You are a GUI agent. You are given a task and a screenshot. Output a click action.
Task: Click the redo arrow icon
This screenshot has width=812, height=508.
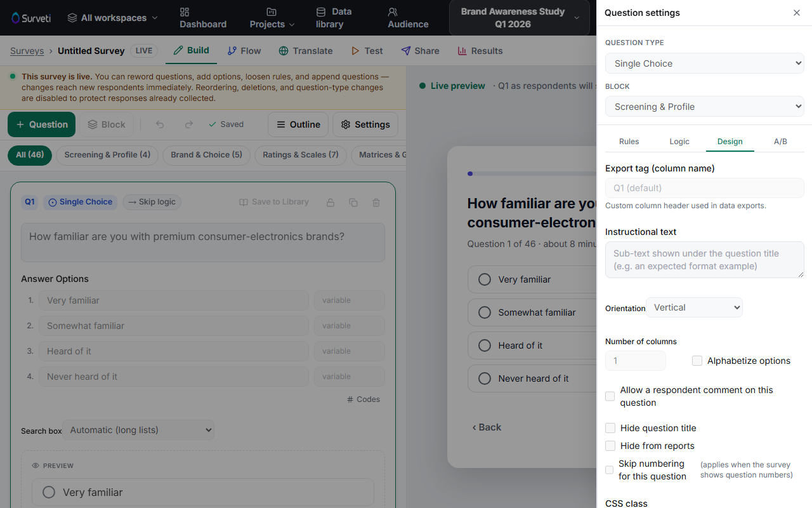tap(188, 124)
